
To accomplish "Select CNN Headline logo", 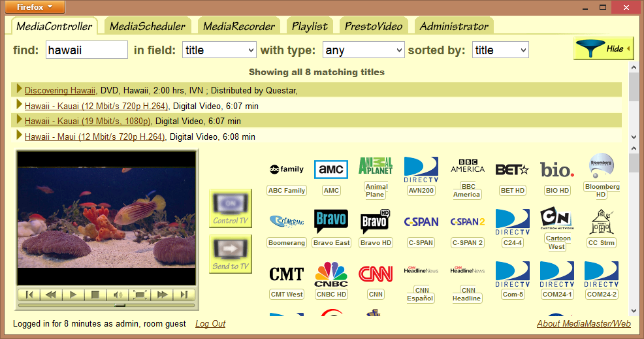I will 468,270.
